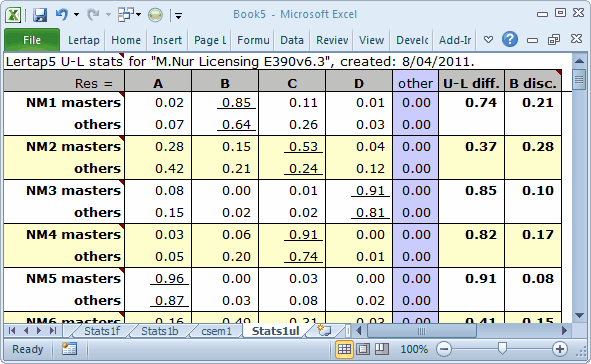Click the vertical scrollbar down arrow
The width and height of the screenshot is (591, 364).
click(579, 315)
